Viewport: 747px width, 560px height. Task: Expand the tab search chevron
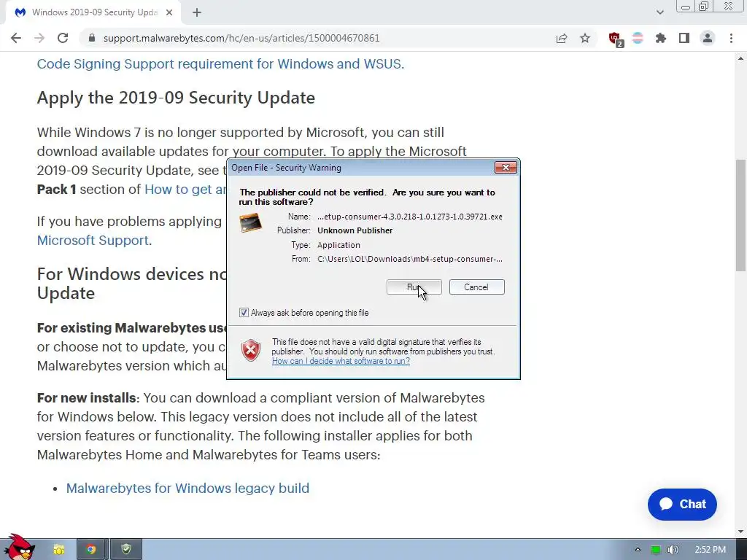pyautogui.click(x=659, y=13)
